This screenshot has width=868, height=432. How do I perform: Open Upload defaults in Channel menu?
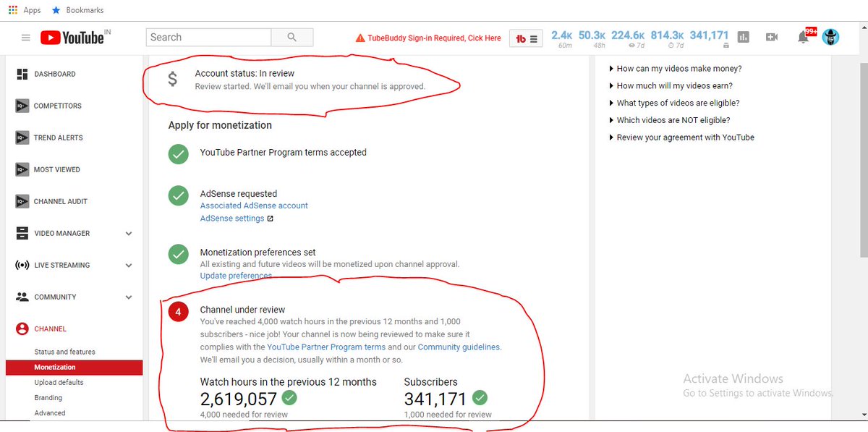(x=59, y=382)
